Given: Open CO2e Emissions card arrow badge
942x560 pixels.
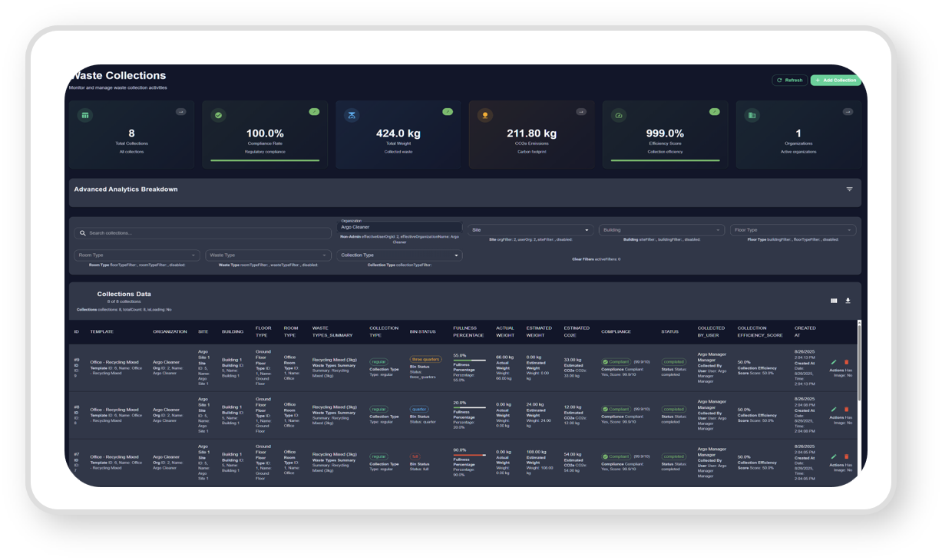Looking at the screenshot, I should pos(581,111).
